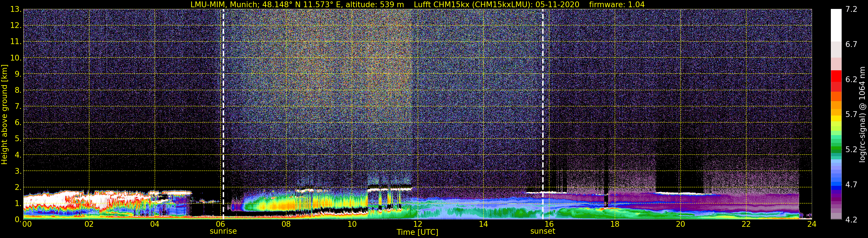Image resolution: width=868 pixels, height=238 pixels.
Task: Click the time axis tick label '16'
Action: pyautogui.click(x=549, y=224)
